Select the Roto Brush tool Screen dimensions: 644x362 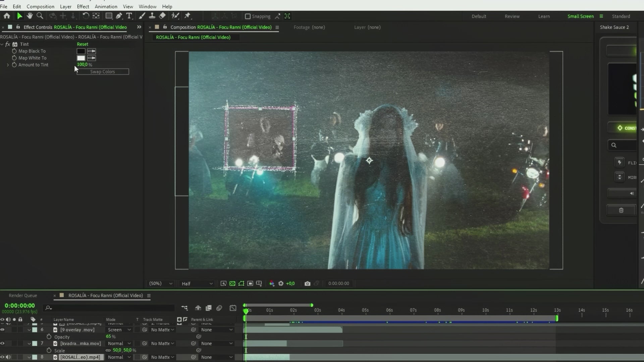pos(175,16)
